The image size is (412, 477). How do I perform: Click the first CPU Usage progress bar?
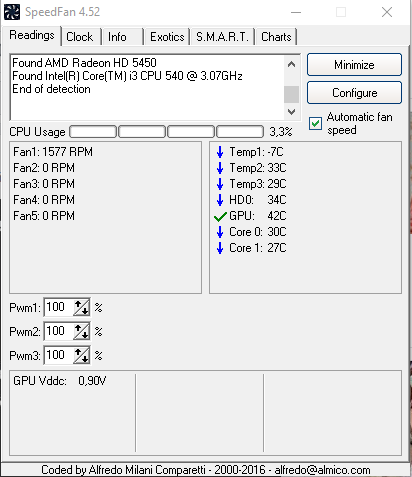tap(93, 132)
